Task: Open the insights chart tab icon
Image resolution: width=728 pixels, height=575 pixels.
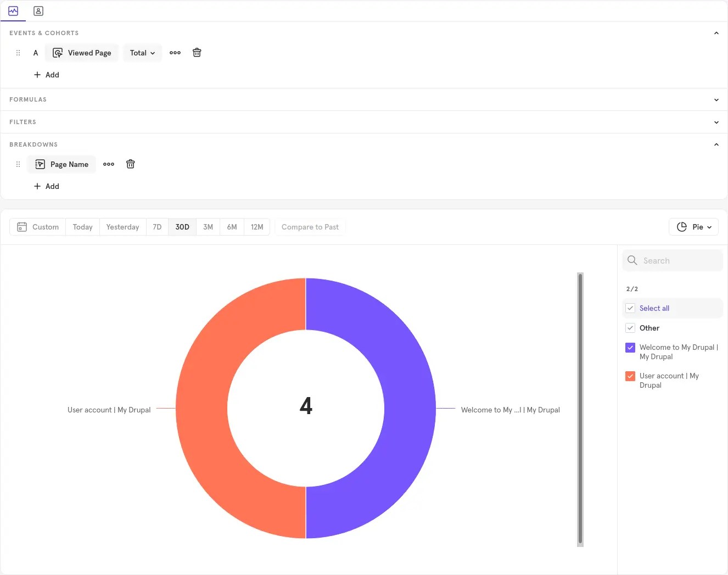Action: click(x=13, y=11)
